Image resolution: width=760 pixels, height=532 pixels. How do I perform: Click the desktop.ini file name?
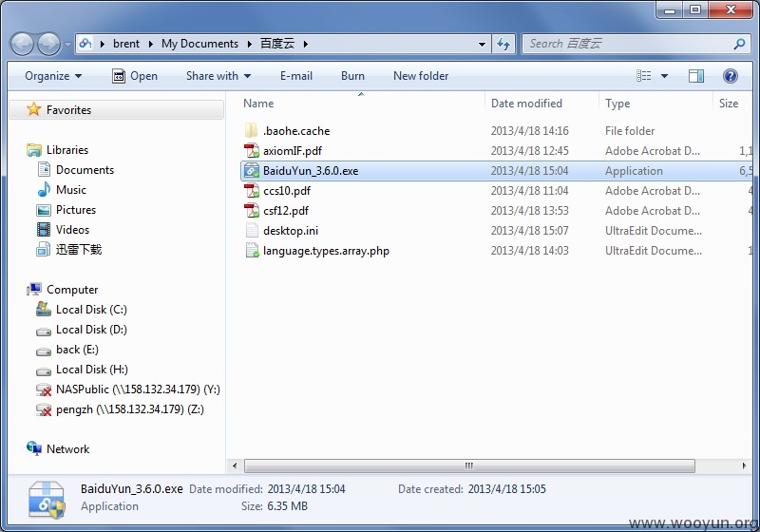[x=291, y=231]
